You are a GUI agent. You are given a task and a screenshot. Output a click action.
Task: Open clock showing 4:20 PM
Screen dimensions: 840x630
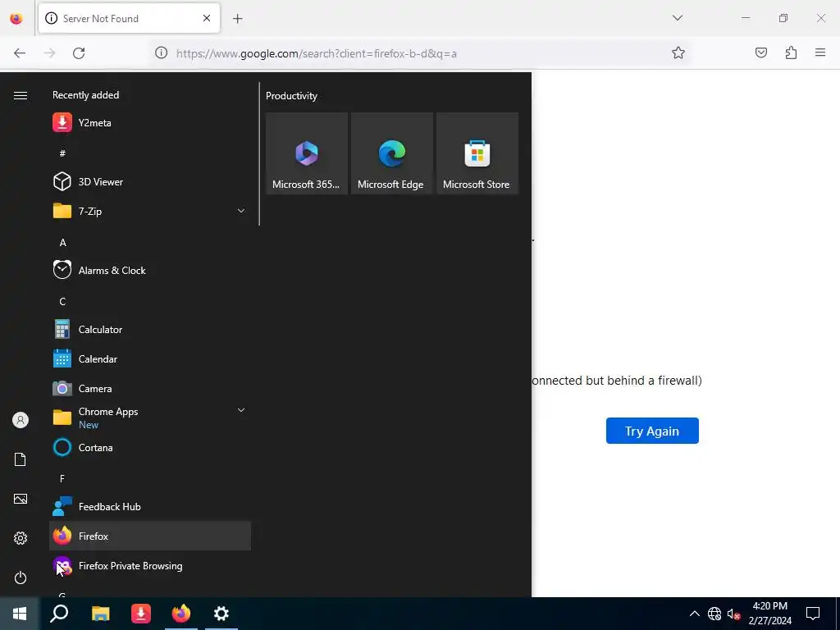coord(769,614)
